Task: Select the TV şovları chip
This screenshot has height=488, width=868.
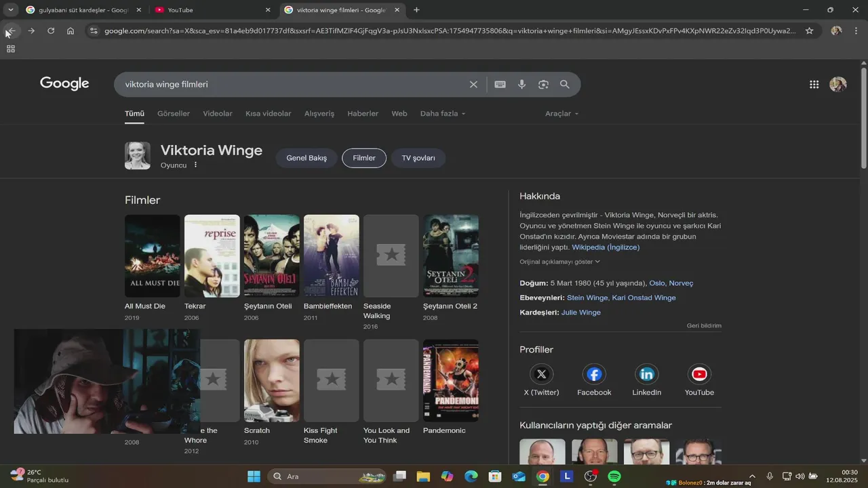Action: tap(418, 158)
